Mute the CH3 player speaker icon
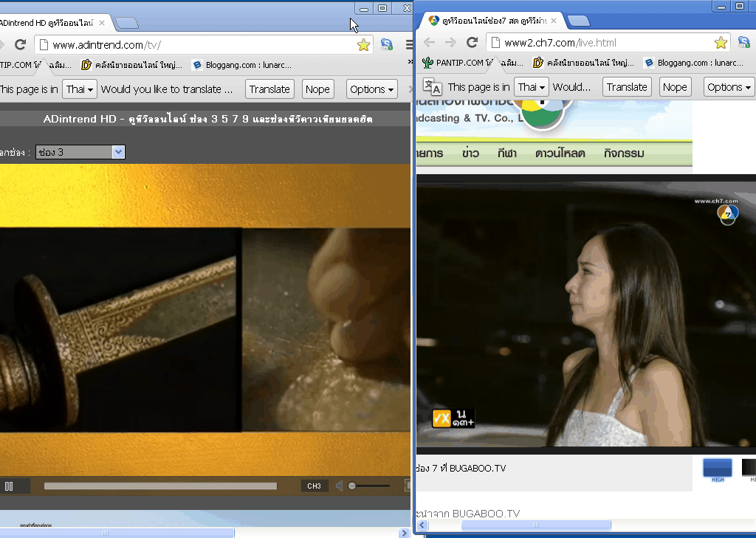The image size is (756, 538). click(340, 486)
